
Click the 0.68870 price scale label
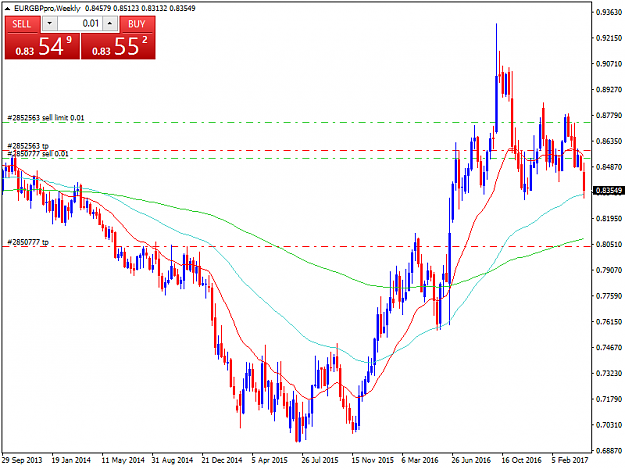[x=609, y=451]
